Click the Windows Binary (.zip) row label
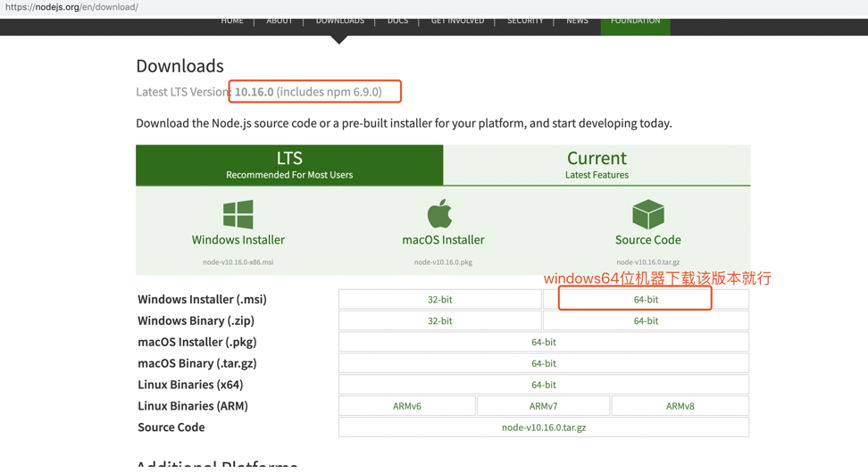Viewport: 868px width, 473px height. [196, 321]
